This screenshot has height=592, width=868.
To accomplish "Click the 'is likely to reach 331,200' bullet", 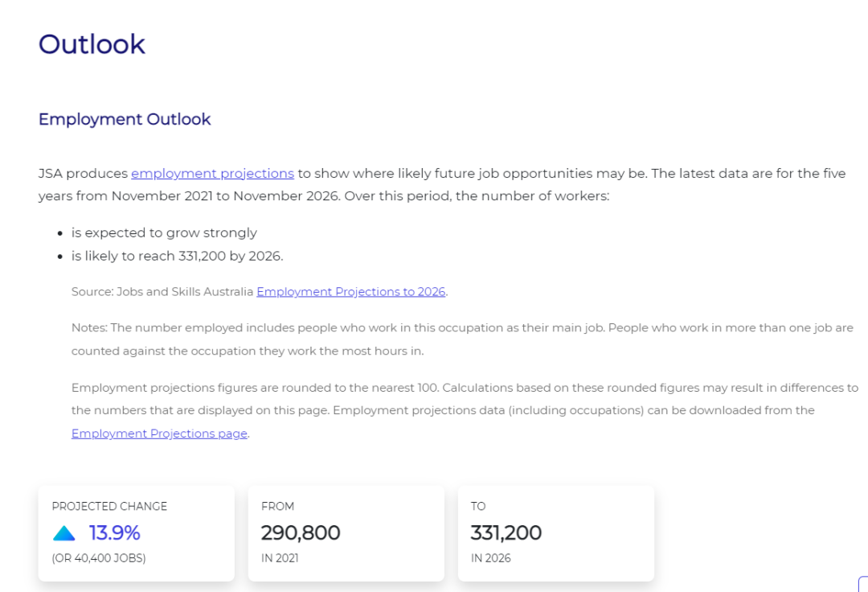I will click(x=177, y=256).
